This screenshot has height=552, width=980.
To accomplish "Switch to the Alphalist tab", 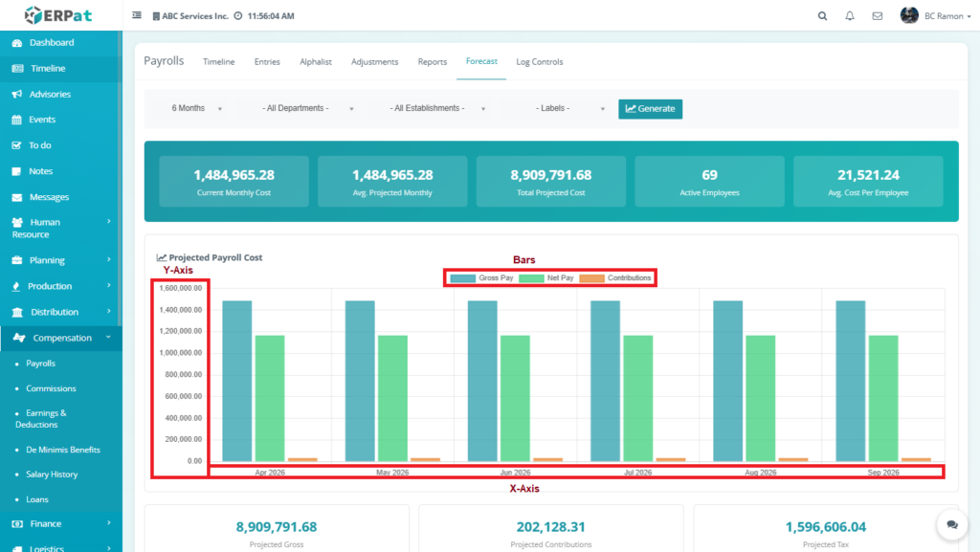I will 316,62.
